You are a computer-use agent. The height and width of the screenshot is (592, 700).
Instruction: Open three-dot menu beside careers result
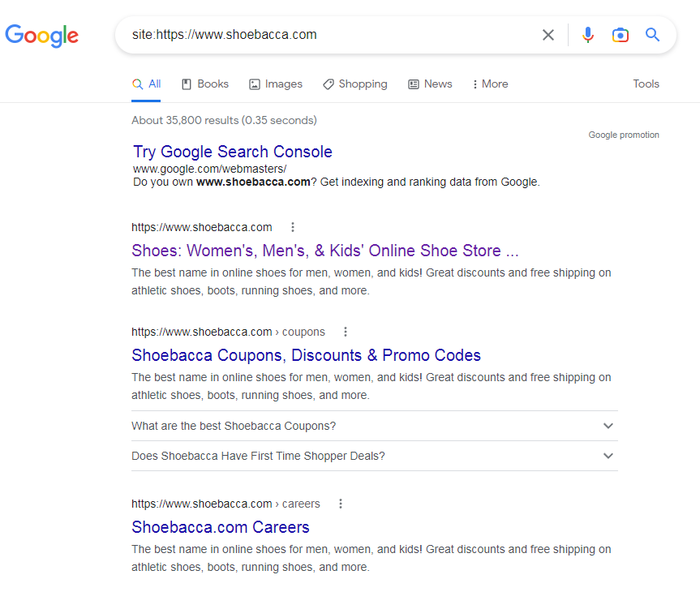click(x=341, y=504)
